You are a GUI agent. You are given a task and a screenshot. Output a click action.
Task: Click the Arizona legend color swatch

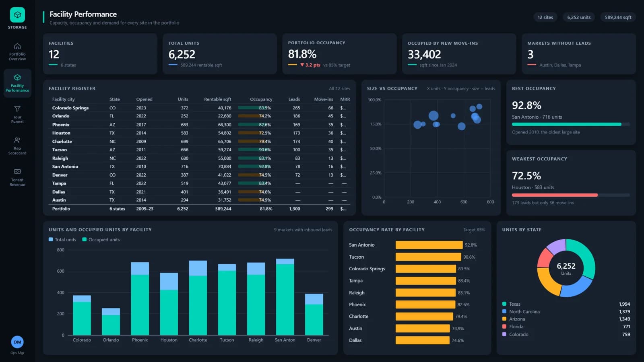pyautogui.click(x=504, y=319)
